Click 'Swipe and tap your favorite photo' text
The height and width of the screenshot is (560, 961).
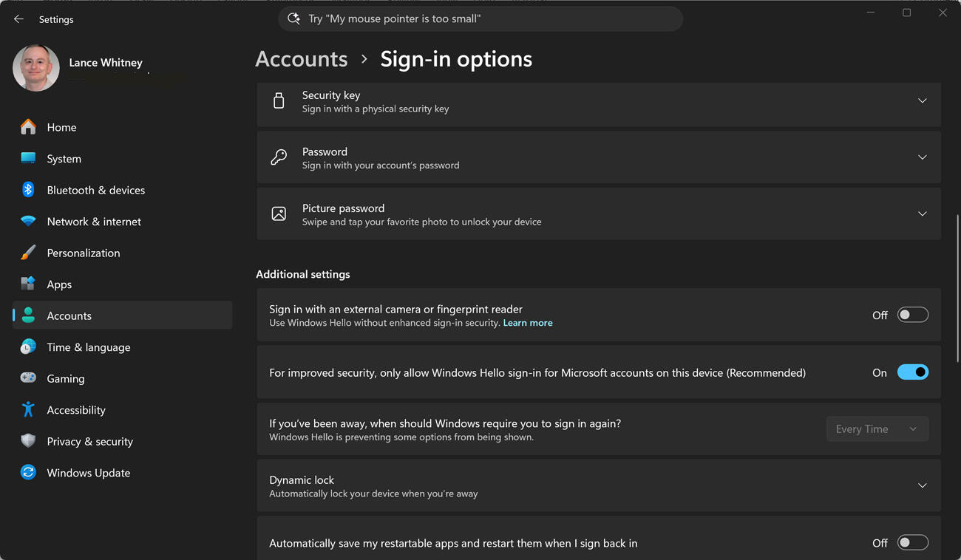pyautogui.click(x=421, y=222)
